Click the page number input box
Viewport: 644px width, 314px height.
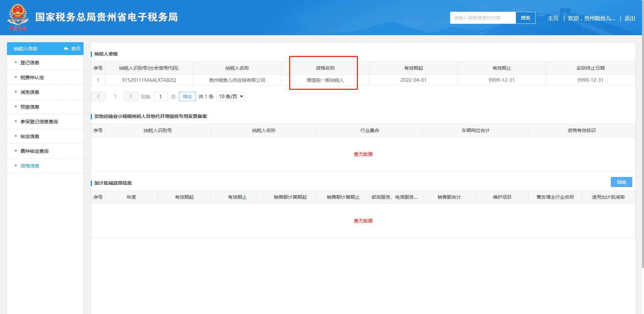pyautogui.click(x=161, y=97)
